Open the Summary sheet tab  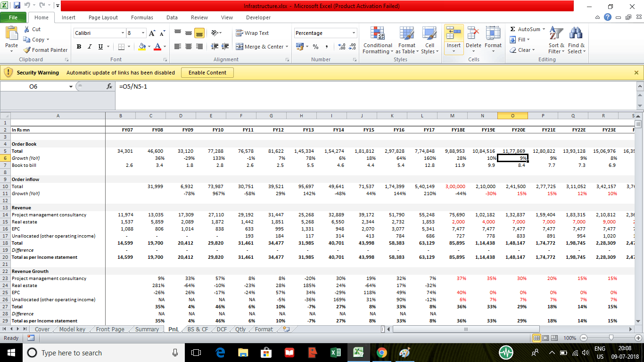(x=147, y=329)
